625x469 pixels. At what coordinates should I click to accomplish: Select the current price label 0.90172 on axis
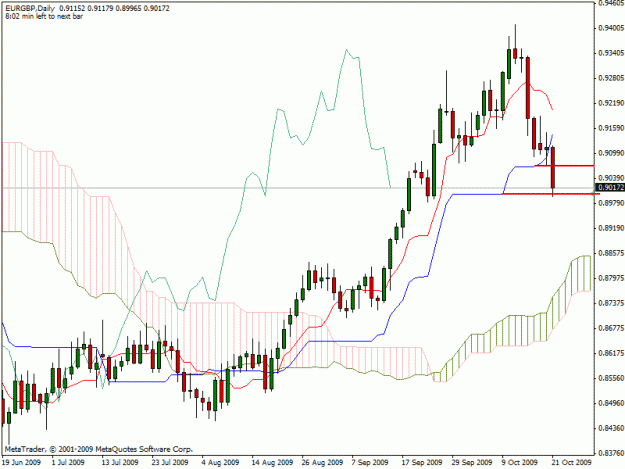610,187
